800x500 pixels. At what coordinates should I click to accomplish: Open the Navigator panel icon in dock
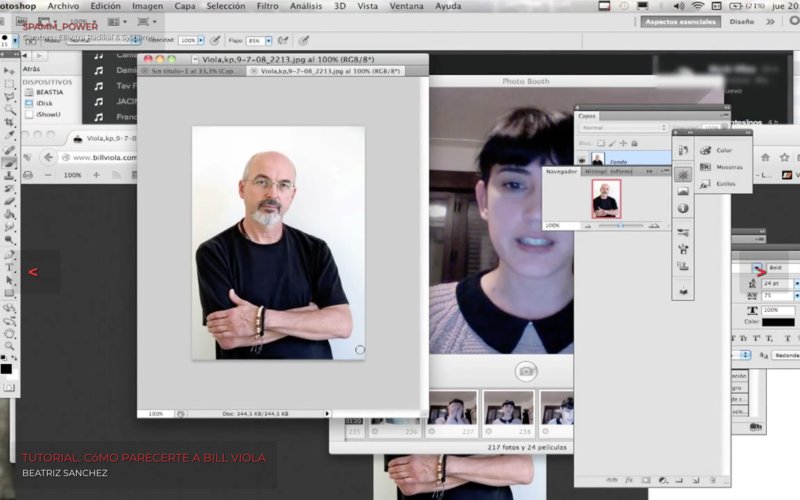coord(683,174)
